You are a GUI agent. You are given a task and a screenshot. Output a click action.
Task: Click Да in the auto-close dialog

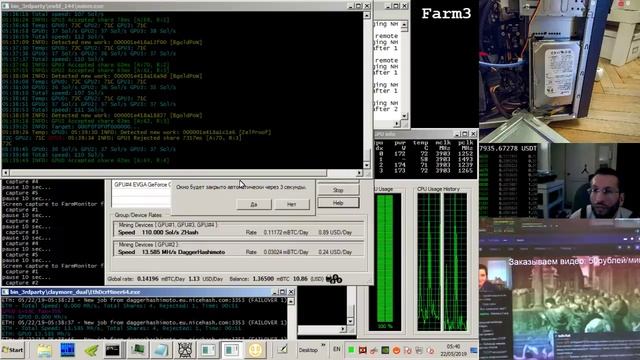coord(253,204)
